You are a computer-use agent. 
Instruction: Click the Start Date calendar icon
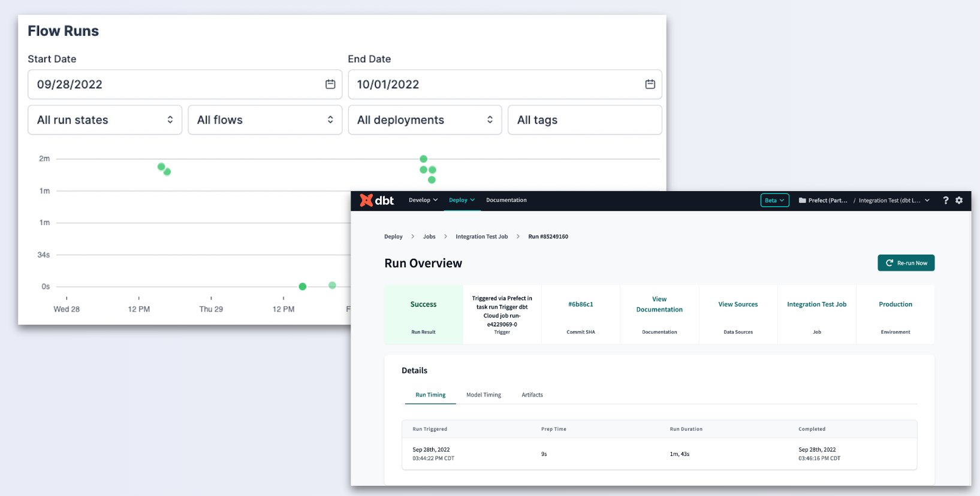click(x=330, y=84)
